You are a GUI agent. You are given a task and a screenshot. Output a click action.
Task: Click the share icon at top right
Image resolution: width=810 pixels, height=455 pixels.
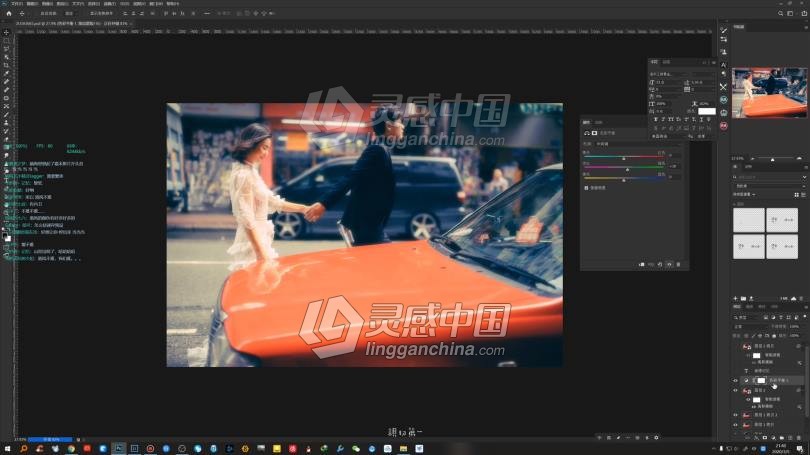click(804, 13)
